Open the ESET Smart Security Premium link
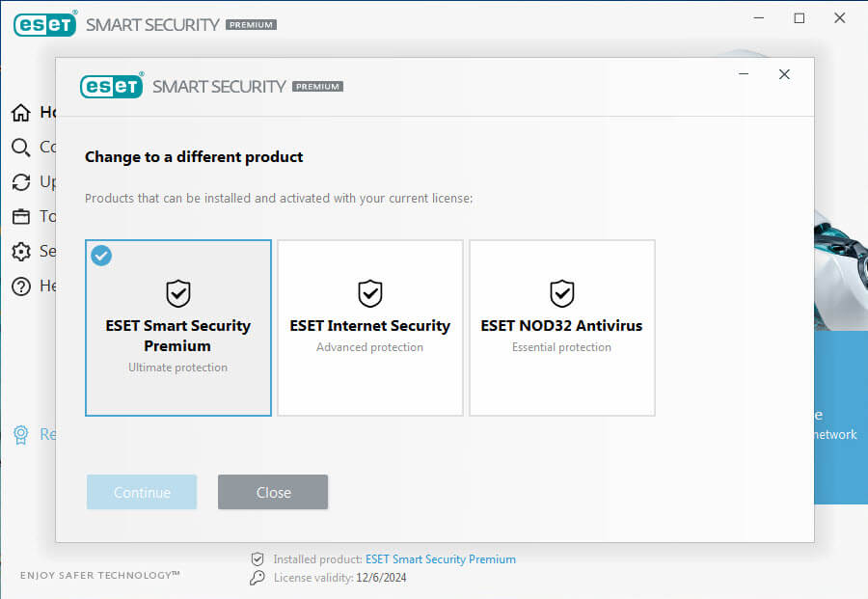 (440, 559)
